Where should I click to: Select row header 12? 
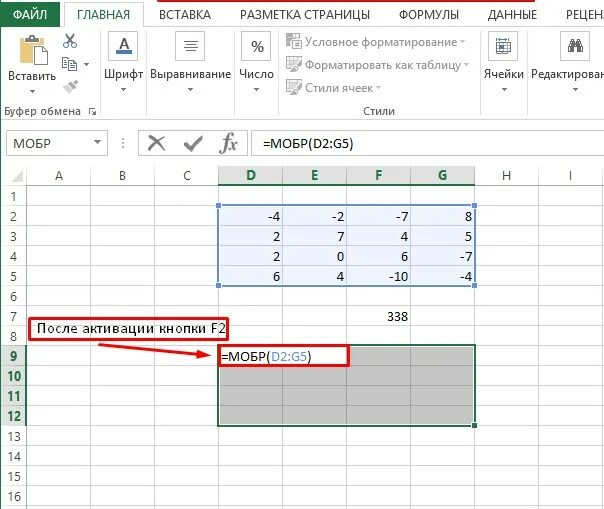tap(13, 416)
